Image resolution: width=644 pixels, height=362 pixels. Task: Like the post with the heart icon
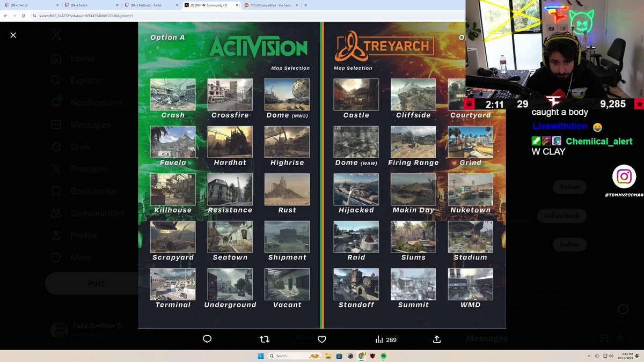(x=322, y=339)
